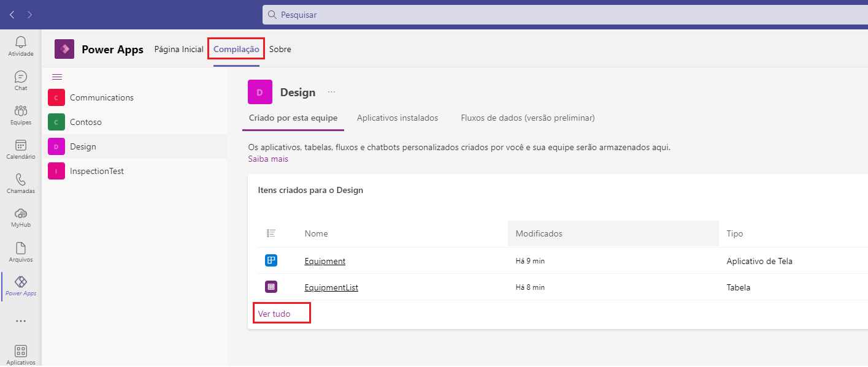This screenshot has width=868, height=367.
Task: Open Chamadas in Teams rail
Action: (x=21, y=183)
